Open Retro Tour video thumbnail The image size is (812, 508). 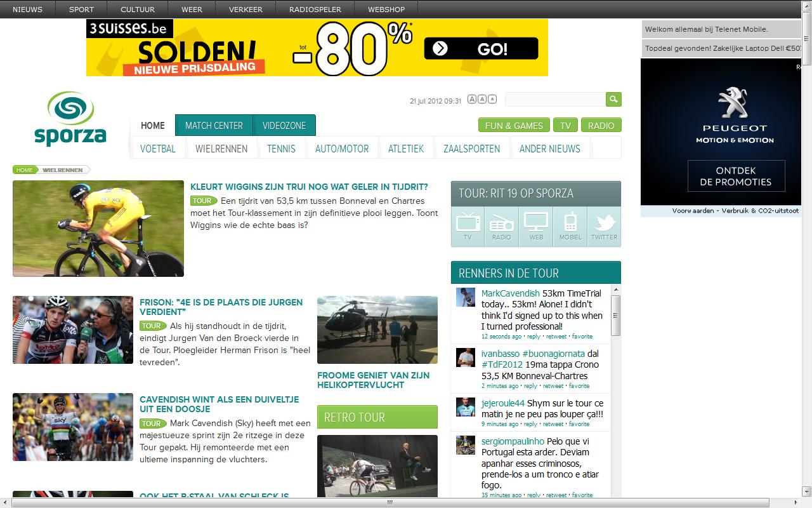377,465
